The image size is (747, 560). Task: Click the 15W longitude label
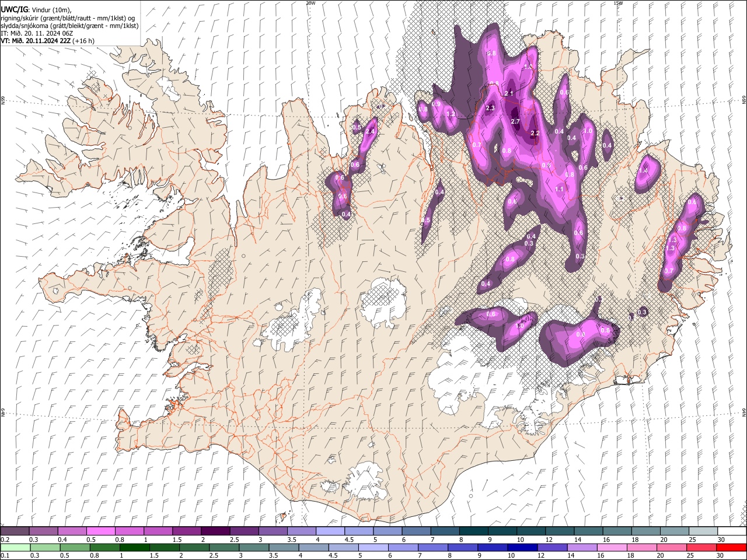coord(618,3)
